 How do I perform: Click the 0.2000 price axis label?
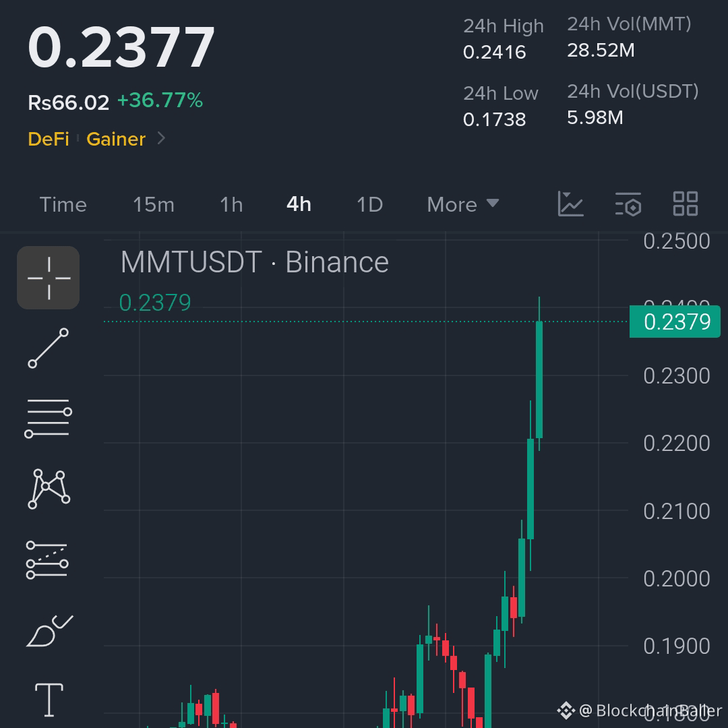click(x=677, y=578)
